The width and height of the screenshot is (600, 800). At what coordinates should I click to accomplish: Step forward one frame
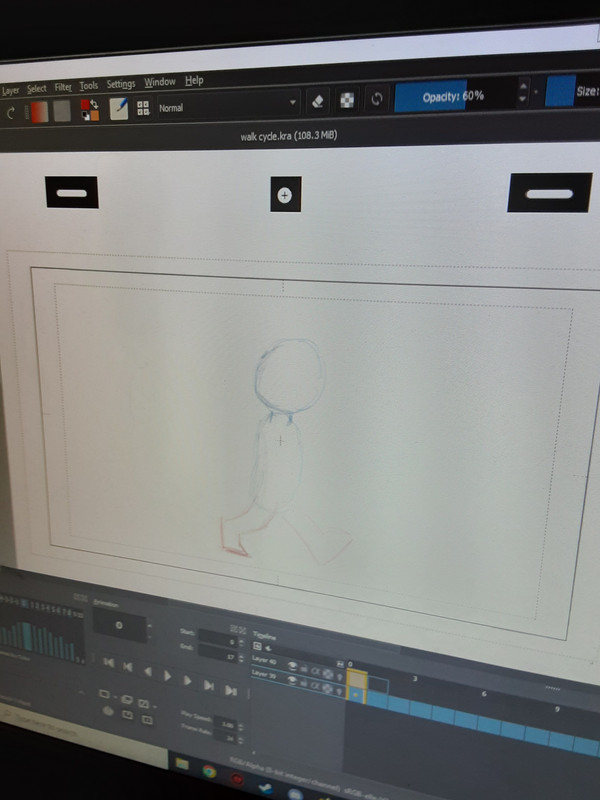pos(188,681)
